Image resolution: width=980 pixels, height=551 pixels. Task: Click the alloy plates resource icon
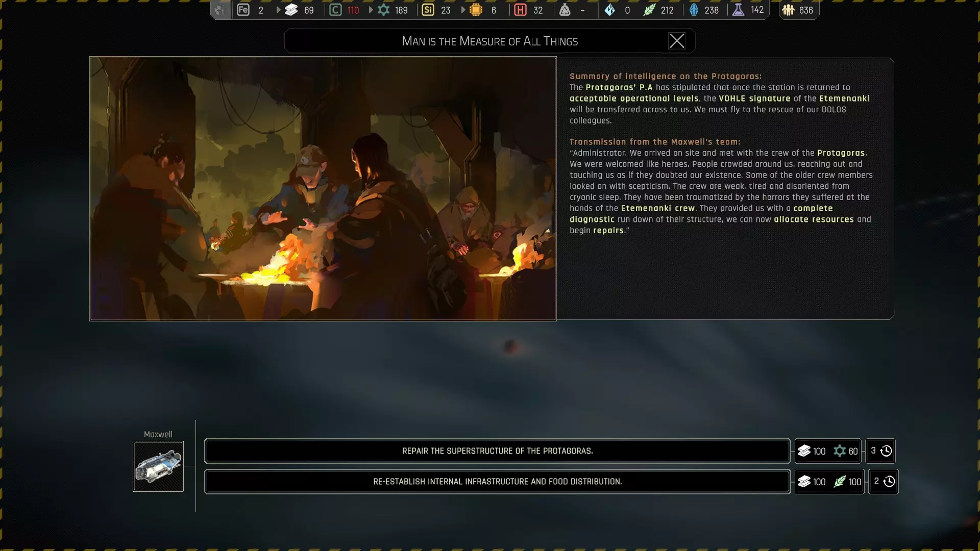click(x=291, y=10)
